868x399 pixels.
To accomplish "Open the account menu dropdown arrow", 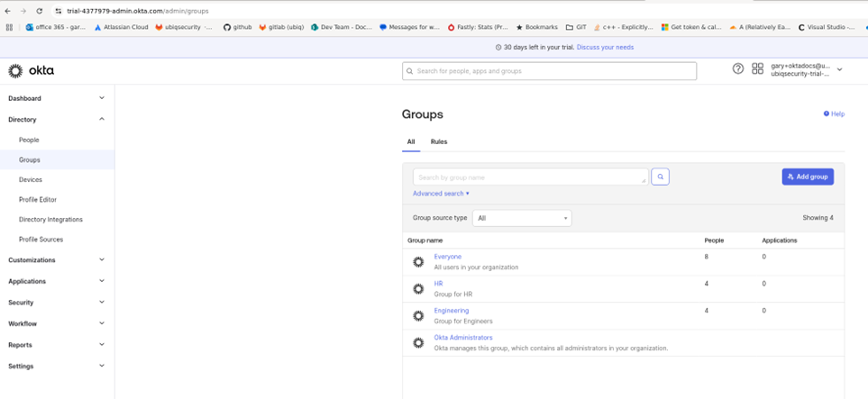I will click(x=840, y=69).
